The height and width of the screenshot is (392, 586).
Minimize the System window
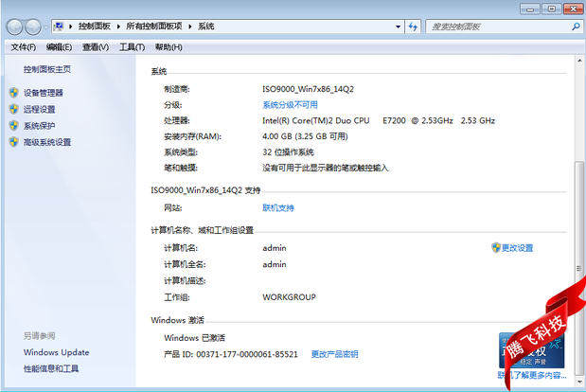pos(530,9)
